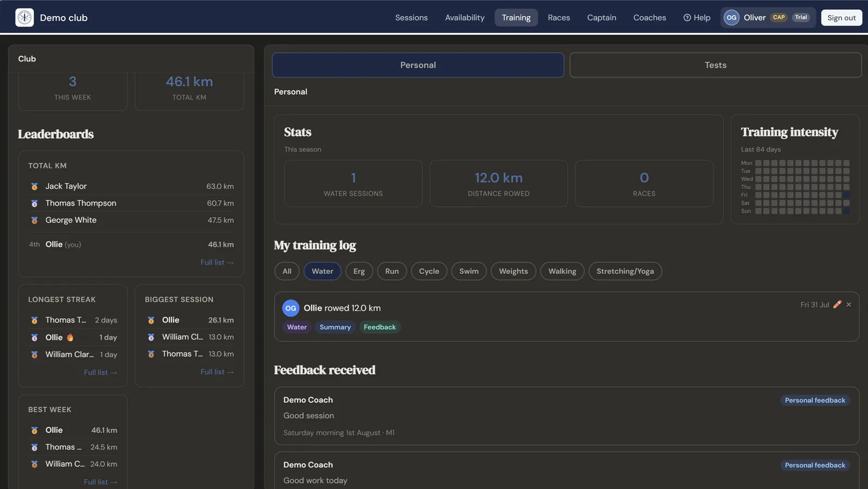Click the OG avatar next to Oliver
The image size is (868, 489).
(731, 17)
